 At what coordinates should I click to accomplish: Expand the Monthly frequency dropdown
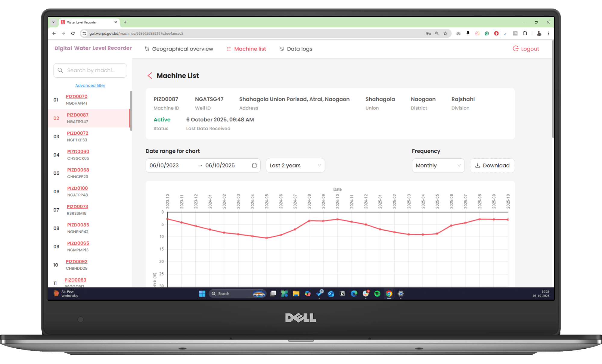[438, 165]
